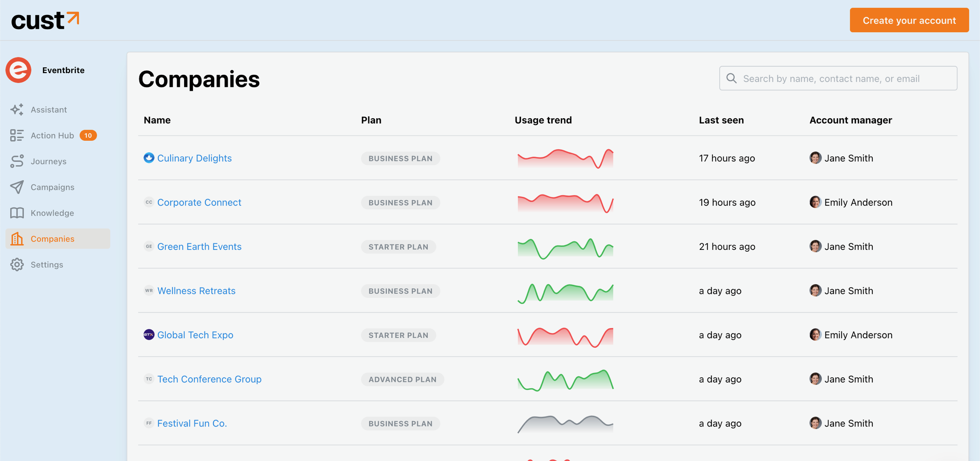Click Emily Anderson's avatar in Corporate Connect row

tap(815, 202)
